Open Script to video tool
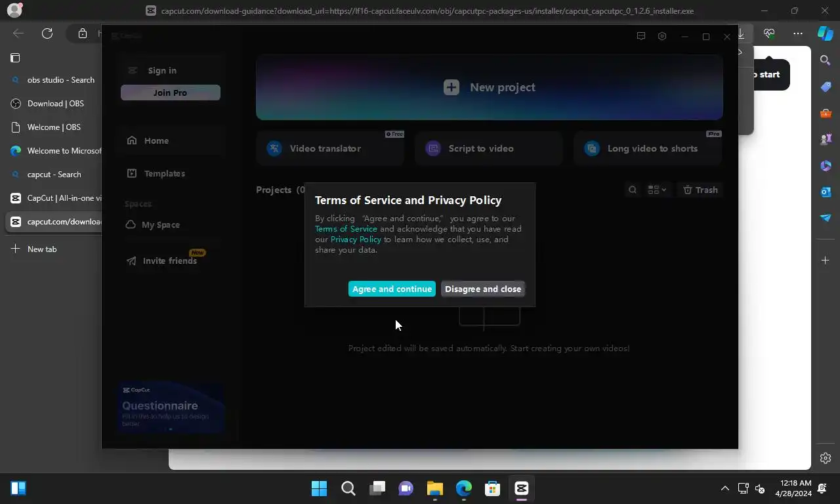 pyautogui.click(x=489, y=148)
